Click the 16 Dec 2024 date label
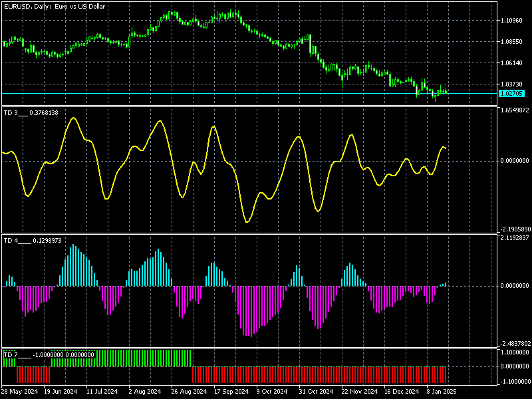 coord(402,392)
